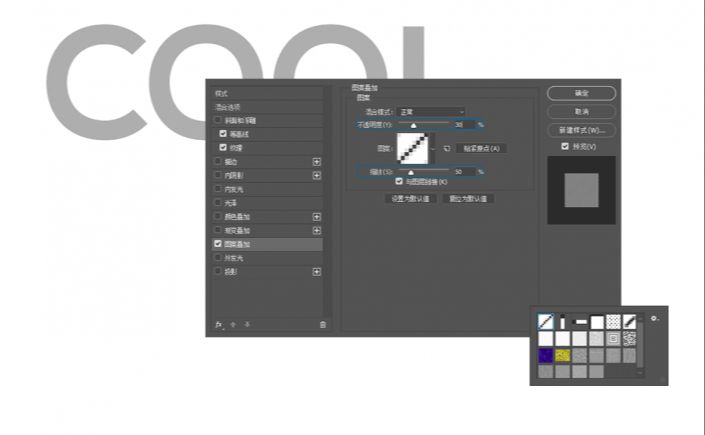Open the 颜色叠加 (Color Overlay) settings row

pos(268,217)
